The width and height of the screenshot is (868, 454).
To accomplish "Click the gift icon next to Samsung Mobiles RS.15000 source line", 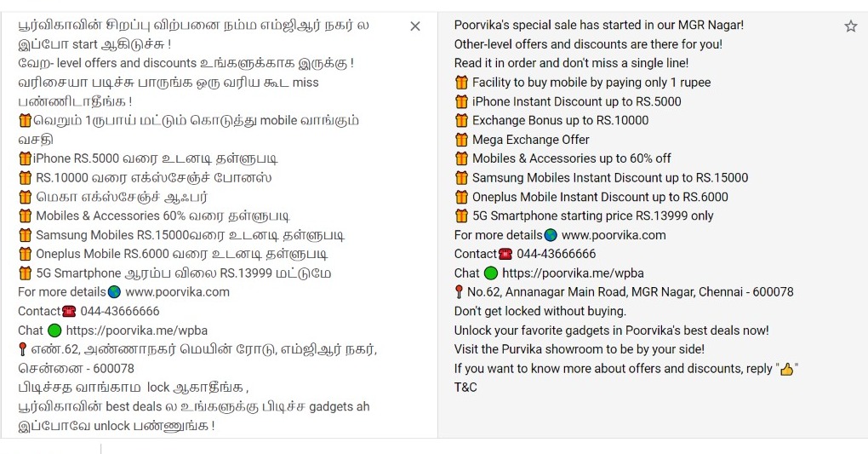I will tap(25, 235).
